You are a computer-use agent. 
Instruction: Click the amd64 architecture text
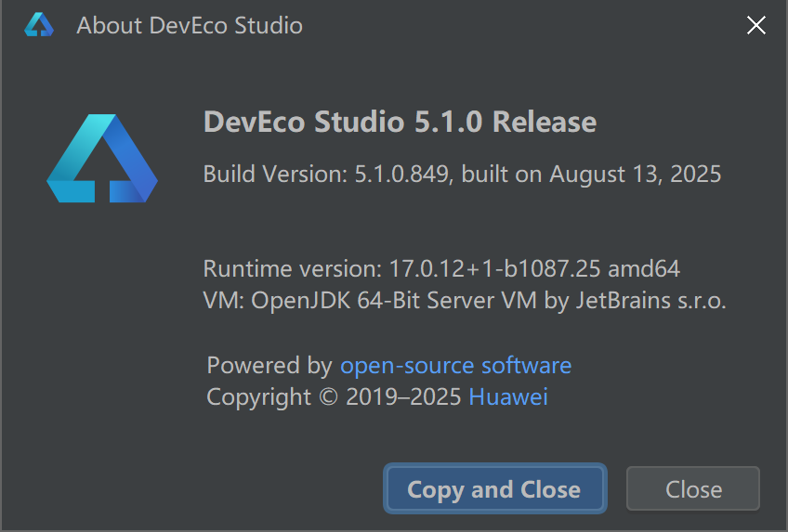tap(644, 270)
